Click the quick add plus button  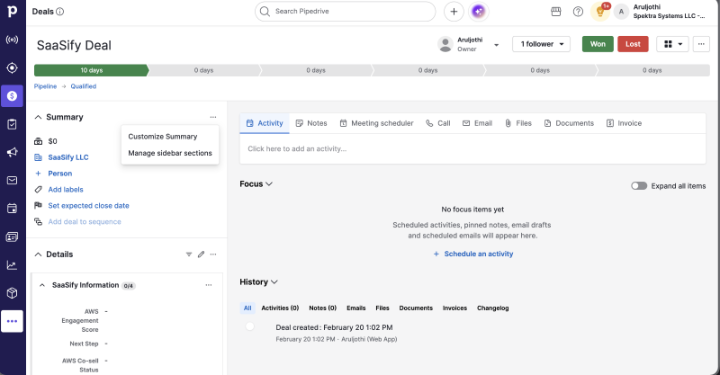(x=454, y=11)
